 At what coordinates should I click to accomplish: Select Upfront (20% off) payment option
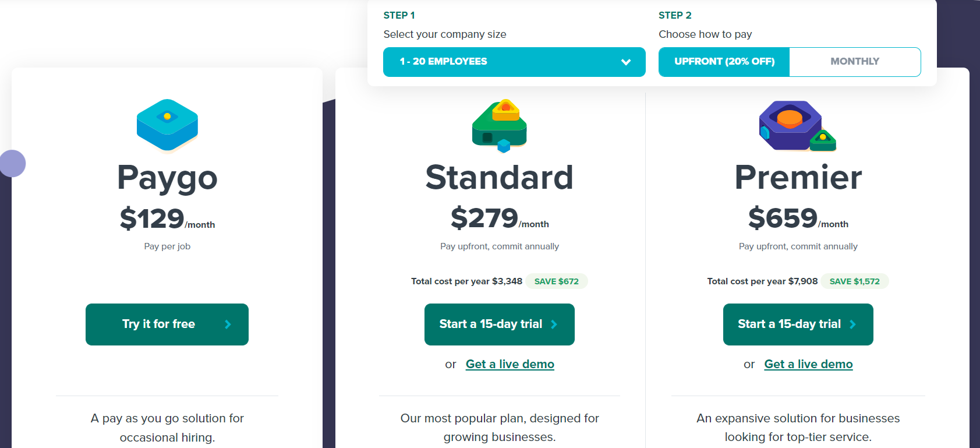click(724, 62)
